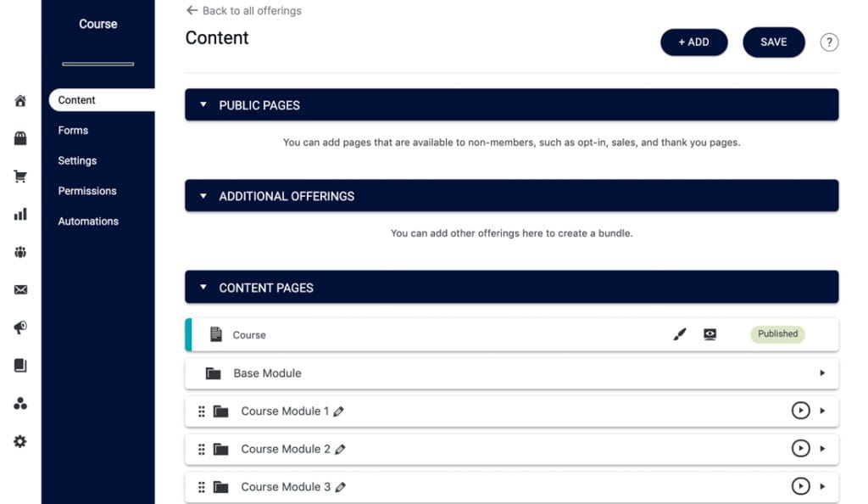The image size is (868, 504).
Task: Switch to the Forms tab
Action: 73,130
